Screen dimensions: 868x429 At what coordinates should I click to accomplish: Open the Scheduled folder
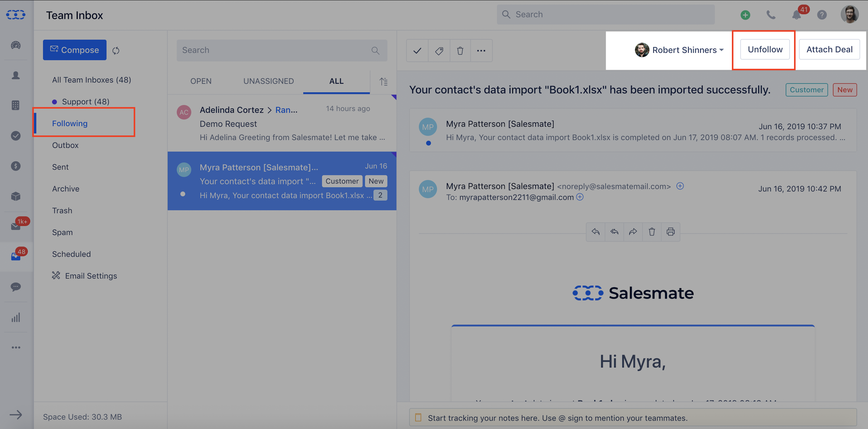[72, 254]
